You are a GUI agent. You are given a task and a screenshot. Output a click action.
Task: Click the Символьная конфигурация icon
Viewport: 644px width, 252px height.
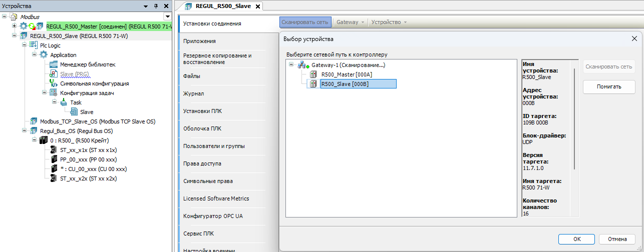point(54,83)
